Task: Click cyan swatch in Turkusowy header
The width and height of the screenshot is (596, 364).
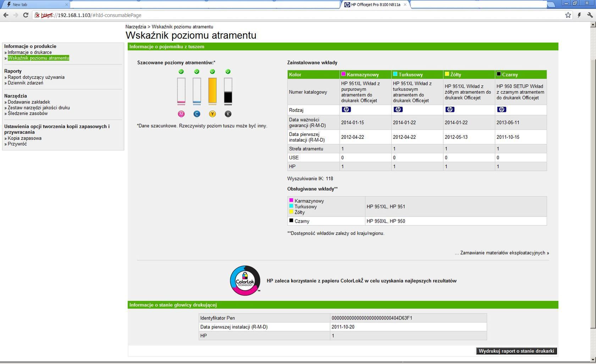Action: (395, 74)
